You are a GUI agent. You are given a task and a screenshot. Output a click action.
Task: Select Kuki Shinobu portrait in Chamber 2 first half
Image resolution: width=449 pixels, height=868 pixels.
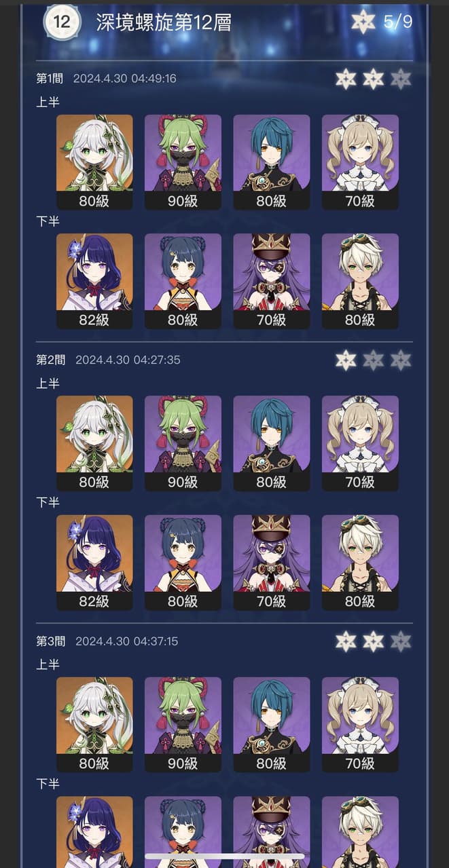[x=183, y=443]
